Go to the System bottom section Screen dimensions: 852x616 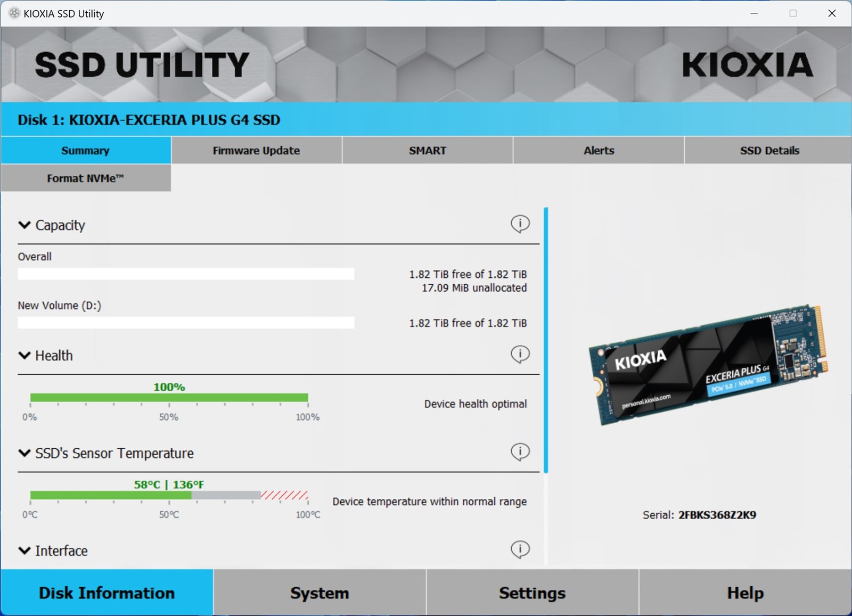click(319, 593)
